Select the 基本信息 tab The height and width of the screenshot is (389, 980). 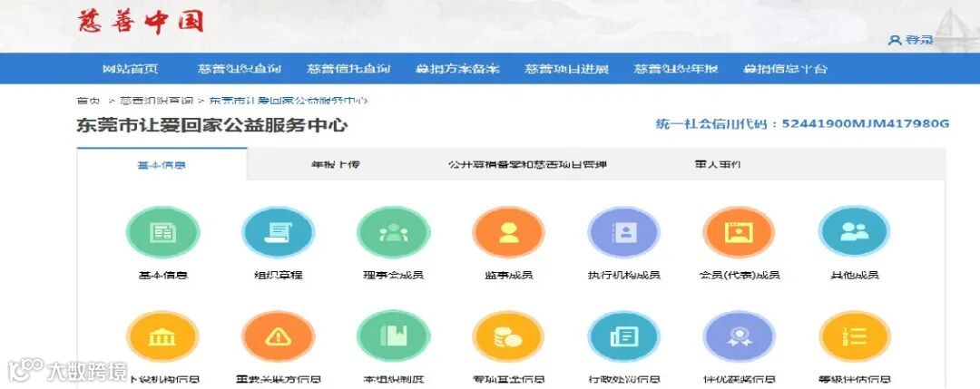click(x=162, y=165)
